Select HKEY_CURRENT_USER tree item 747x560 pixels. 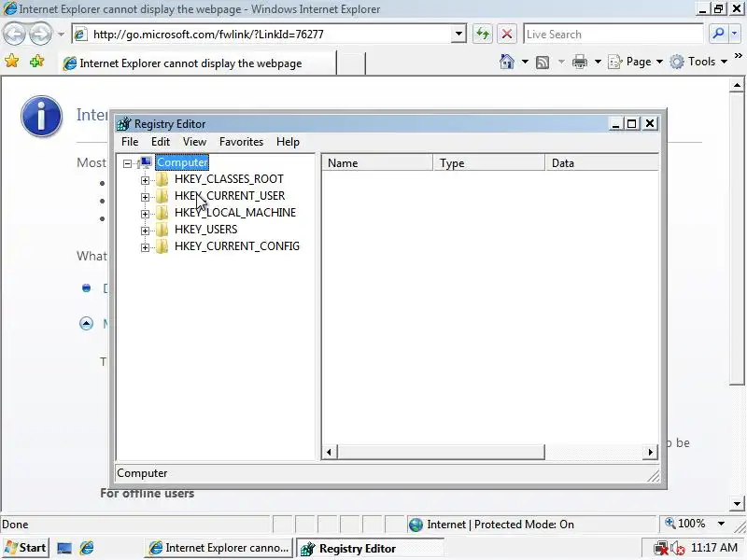pos(230,196)
